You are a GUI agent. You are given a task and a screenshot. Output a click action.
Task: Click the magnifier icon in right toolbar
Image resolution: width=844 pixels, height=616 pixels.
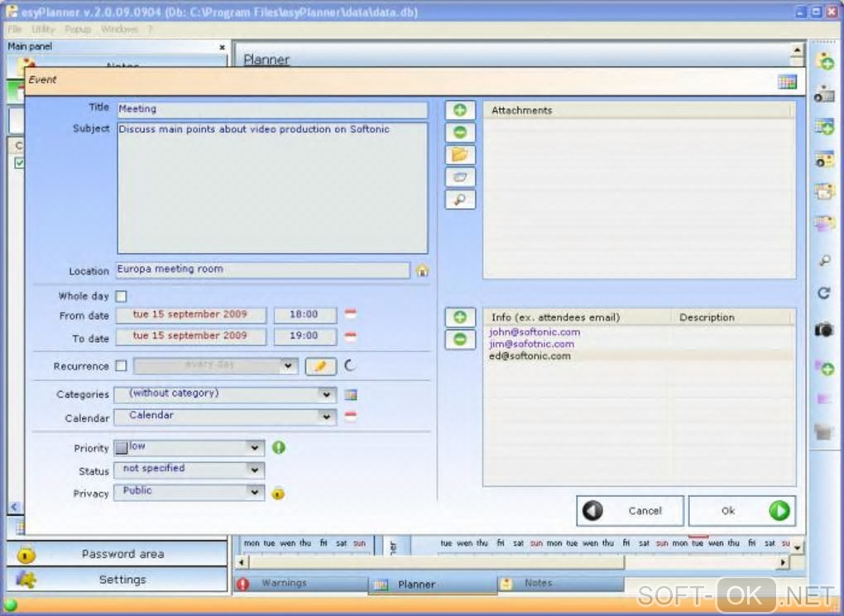click(x=824, y=261)
